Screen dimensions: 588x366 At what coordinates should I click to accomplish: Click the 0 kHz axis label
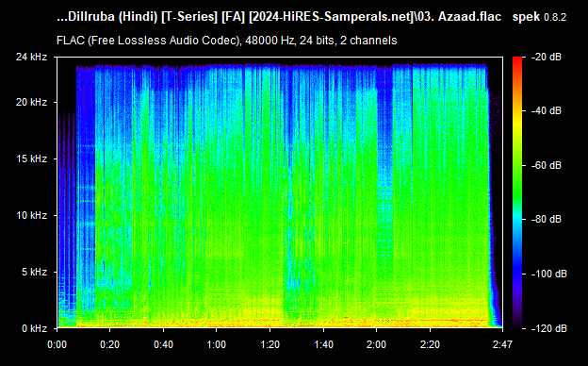[34, 328]
